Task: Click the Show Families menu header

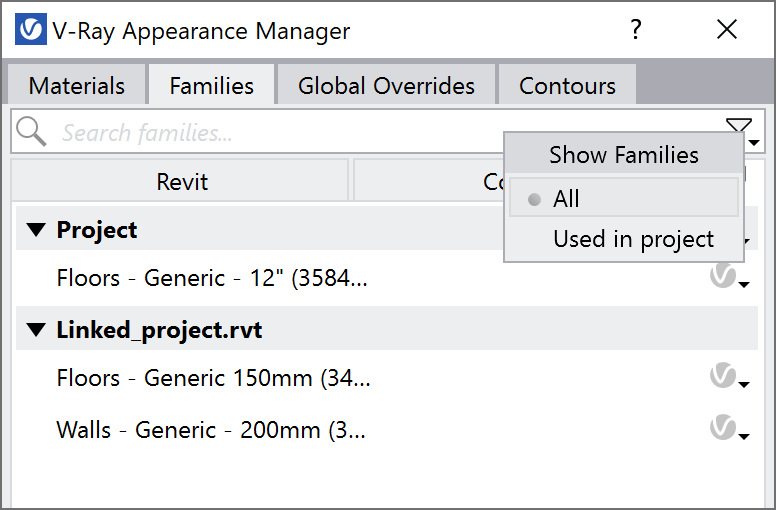Action: tap(624, 154)
